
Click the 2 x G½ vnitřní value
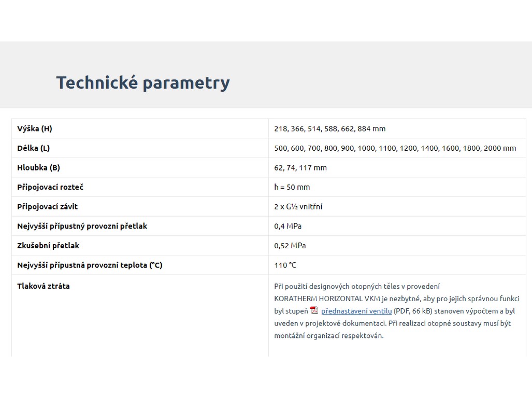click(x=298, y=207)
